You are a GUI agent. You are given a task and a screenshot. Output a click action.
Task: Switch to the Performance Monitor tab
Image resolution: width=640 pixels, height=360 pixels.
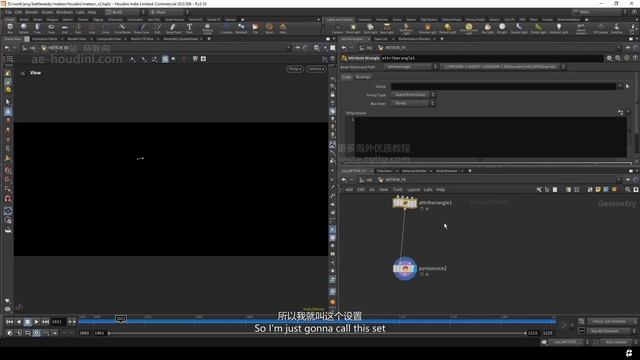[414, 39]
